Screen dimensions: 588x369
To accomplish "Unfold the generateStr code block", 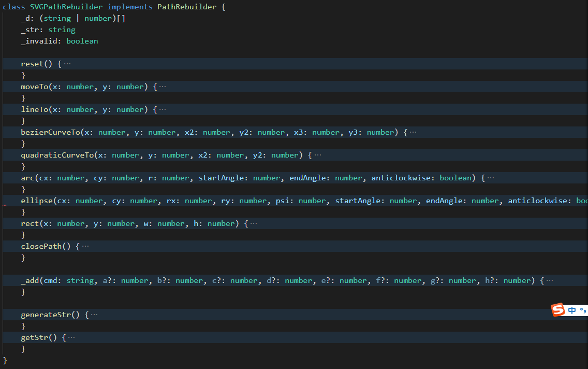I will tap(94, 314).
